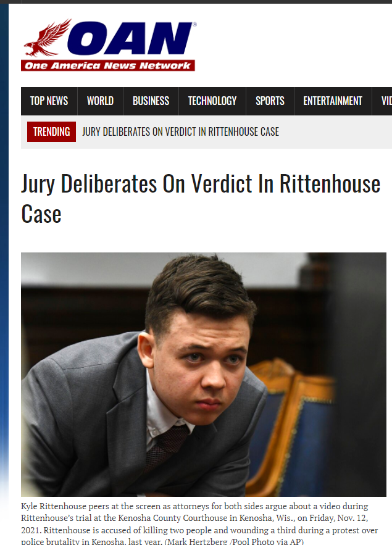This screenshot has width=392, height=545.
Task: Click the article title about jury deliberation
Action: click(201, 199)
